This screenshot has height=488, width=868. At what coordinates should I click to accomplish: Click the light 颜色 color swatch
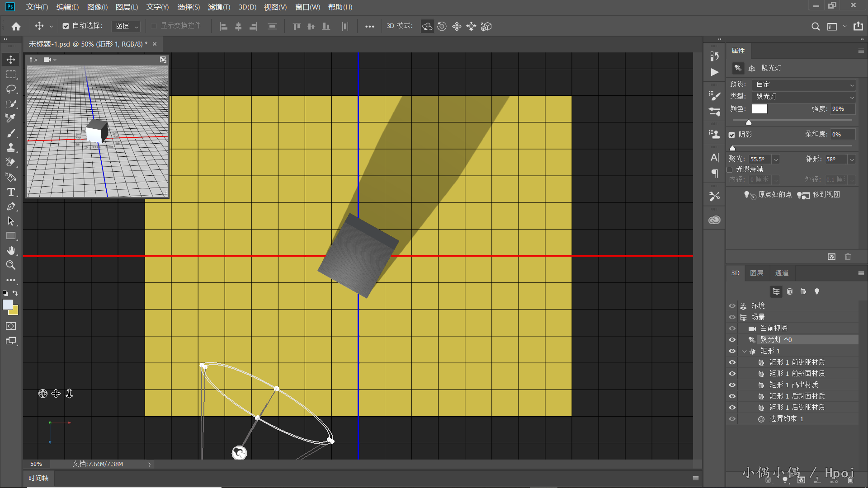759,109
